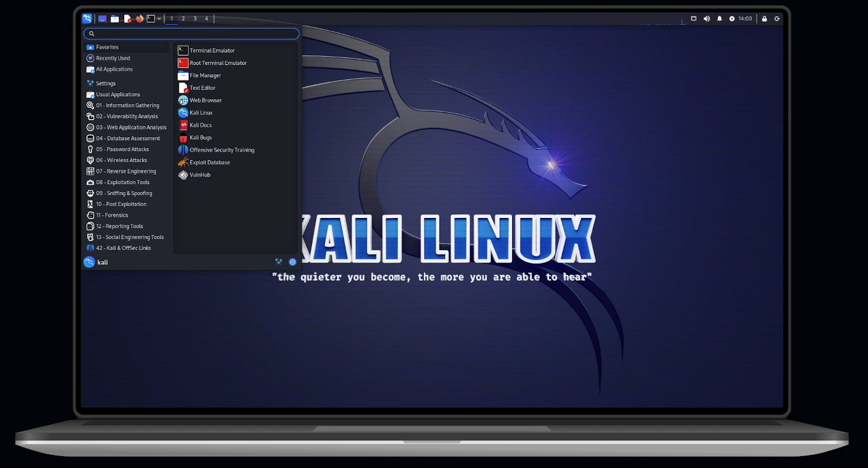Click the volume speaker tray icon

pyautogui.click(x=706, y=19)
